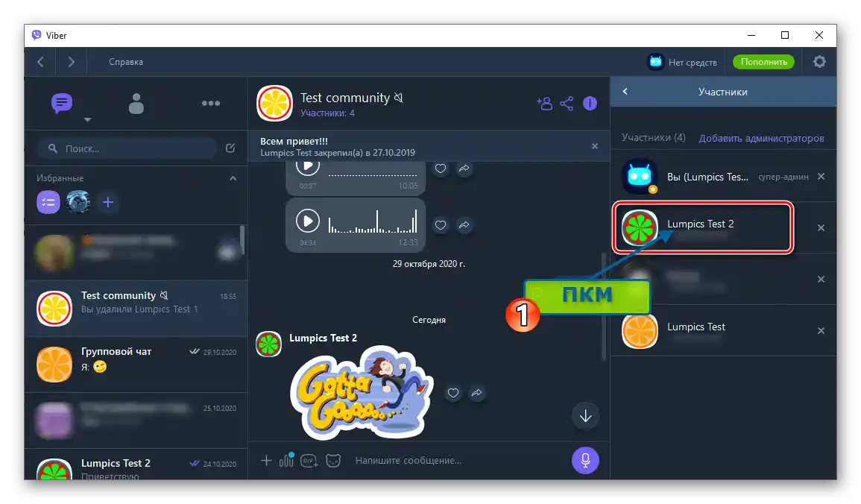This screenshot has width=861, height=504.
Task: Open the Chats tab icon
Action: click(x=61, y=103)
